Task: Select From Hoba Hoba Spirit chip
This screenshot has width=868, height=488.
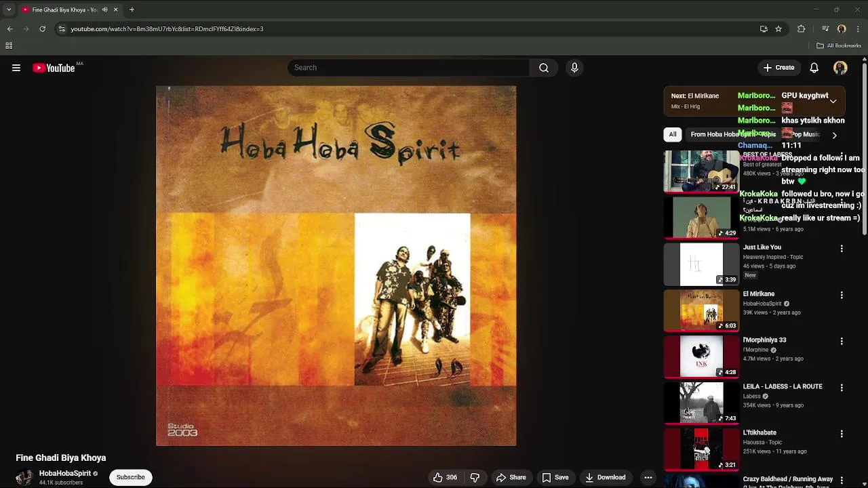Action: (733, 134)
